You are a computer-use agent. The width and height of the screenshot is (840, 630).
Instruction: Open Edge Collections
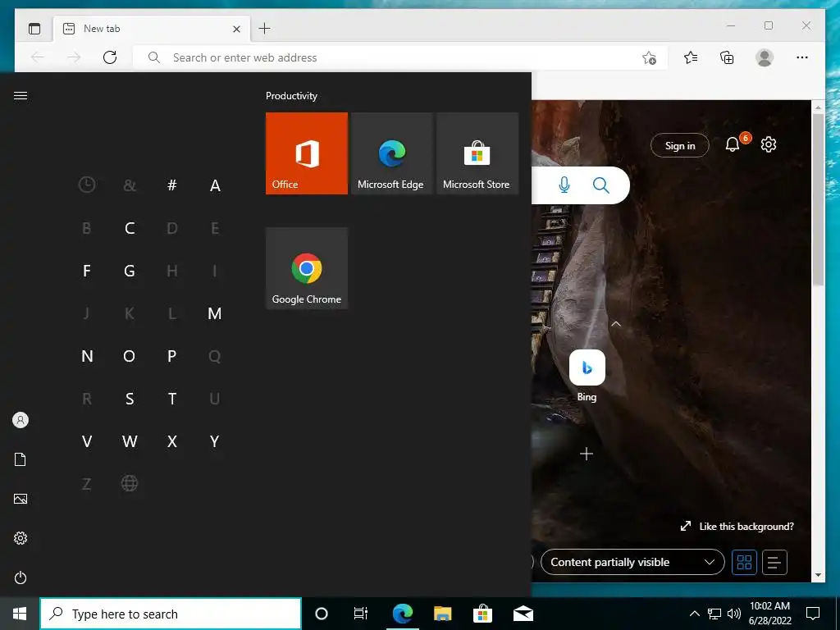[x=727, y=57]
